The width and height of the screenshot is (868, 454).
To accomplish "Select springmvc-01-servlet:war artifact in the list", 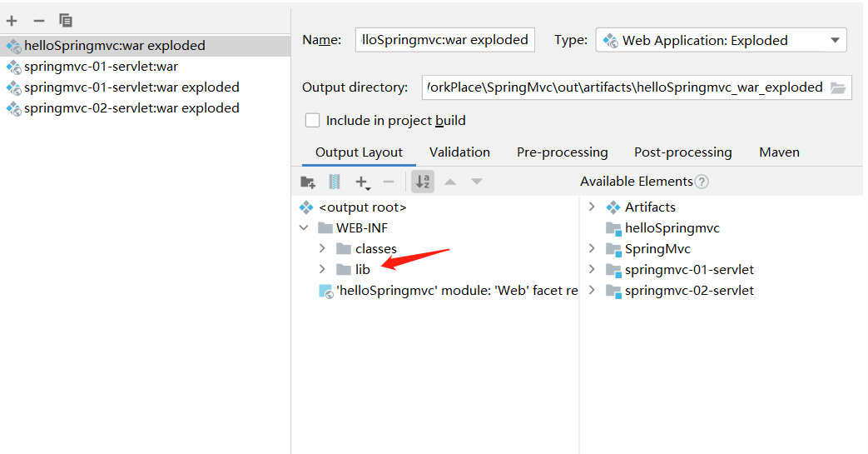I will (x=101, y=67).
